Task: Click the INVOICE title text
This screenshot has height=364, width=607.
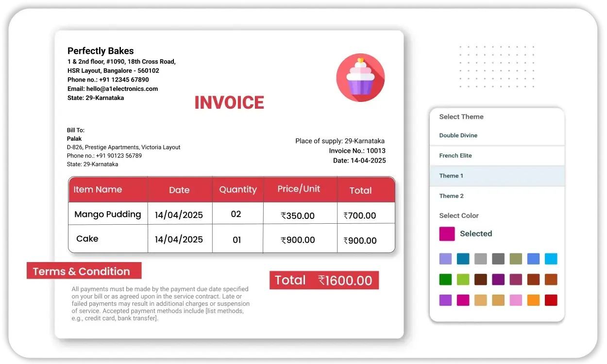Action: coord(229,103)
